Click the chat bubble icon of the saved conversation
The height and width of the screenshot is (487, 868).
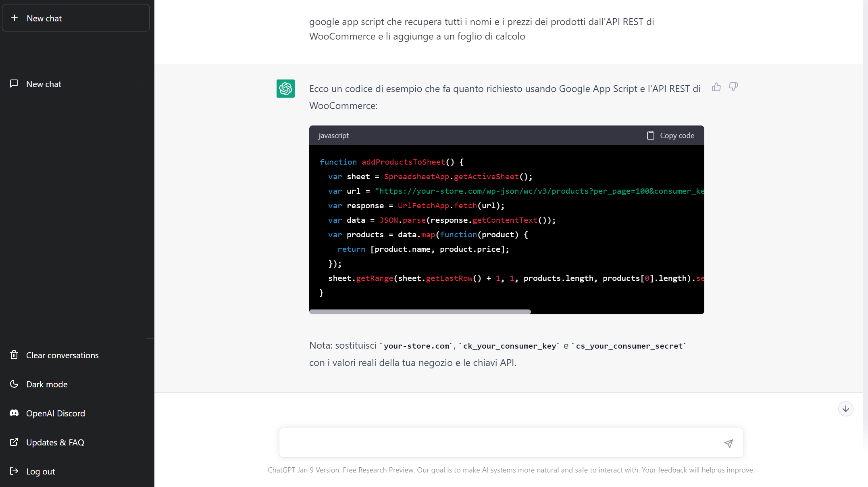14,84
